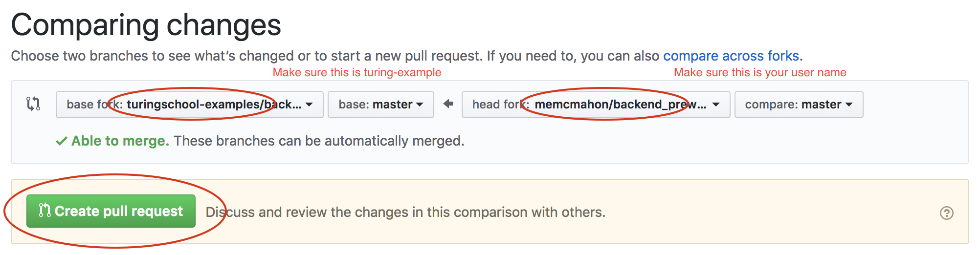Click the caret next to compare: master

(849, 105)
